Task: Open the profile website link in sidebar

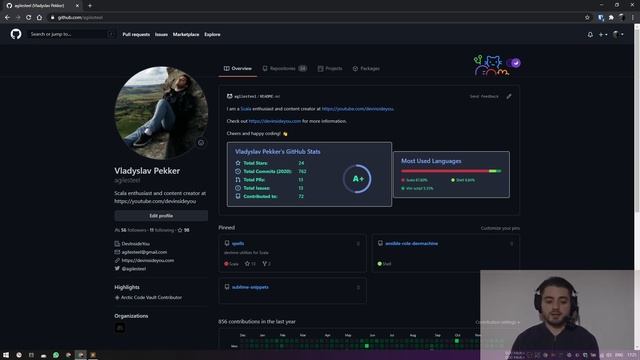Action: (148, 260)
